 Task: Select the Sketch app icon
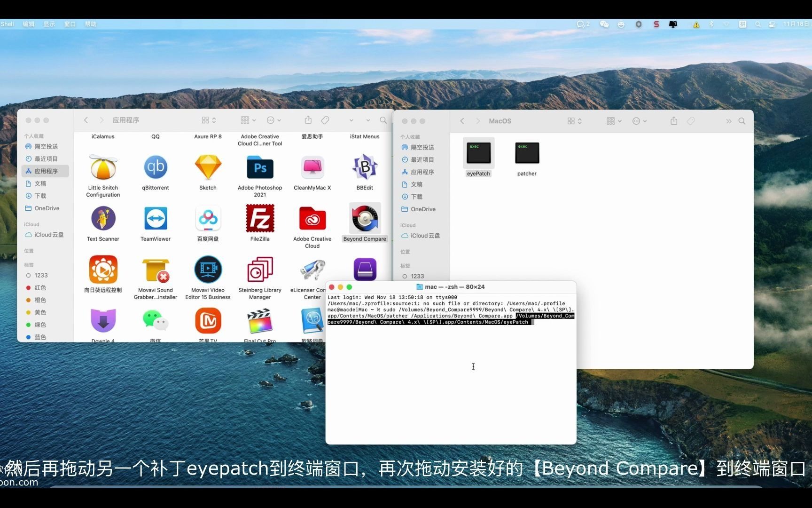(x=208, y=167)
